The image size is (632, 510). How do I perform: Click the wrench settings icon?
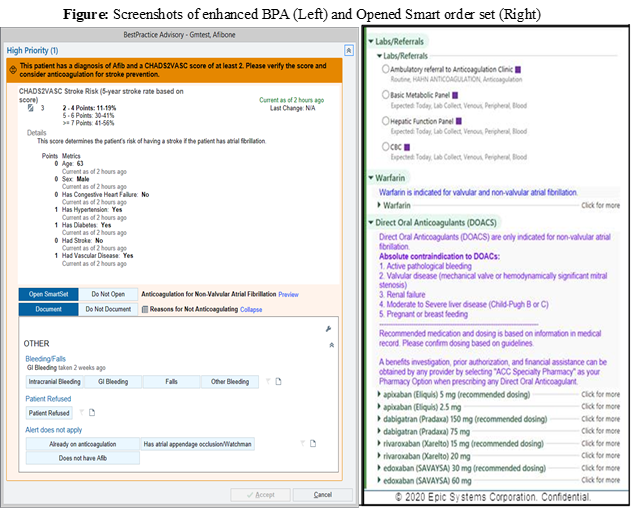point(328,328)
